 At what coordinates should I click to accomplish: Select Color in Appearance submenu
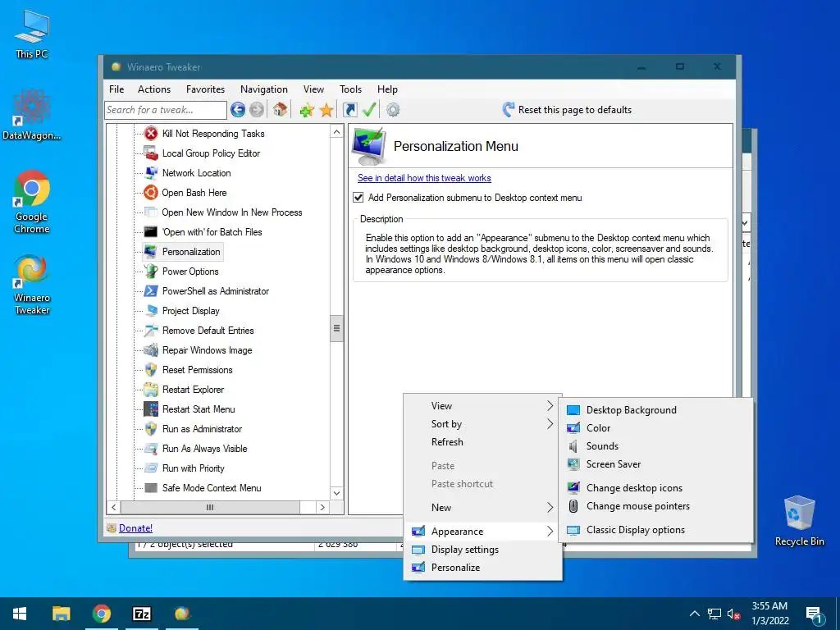(x=655, y=428)
